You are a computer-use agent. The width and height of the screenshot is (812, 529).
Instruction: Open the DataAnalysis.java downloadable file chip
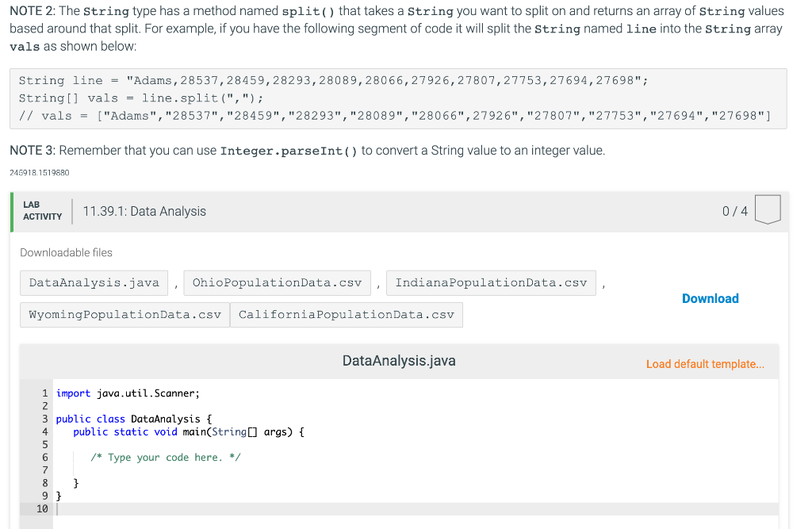click(93, 282)
